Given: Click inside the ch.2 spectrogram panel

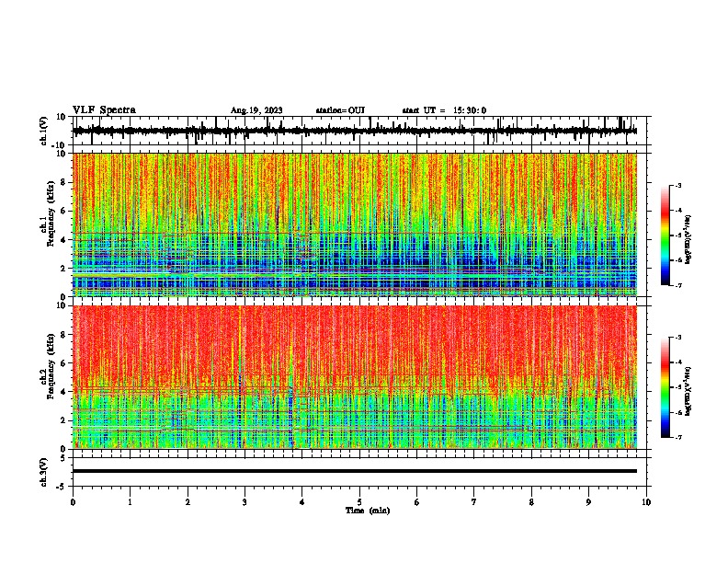Looking at the screenshot, I should pyautogui.click(x=354, y=377).
